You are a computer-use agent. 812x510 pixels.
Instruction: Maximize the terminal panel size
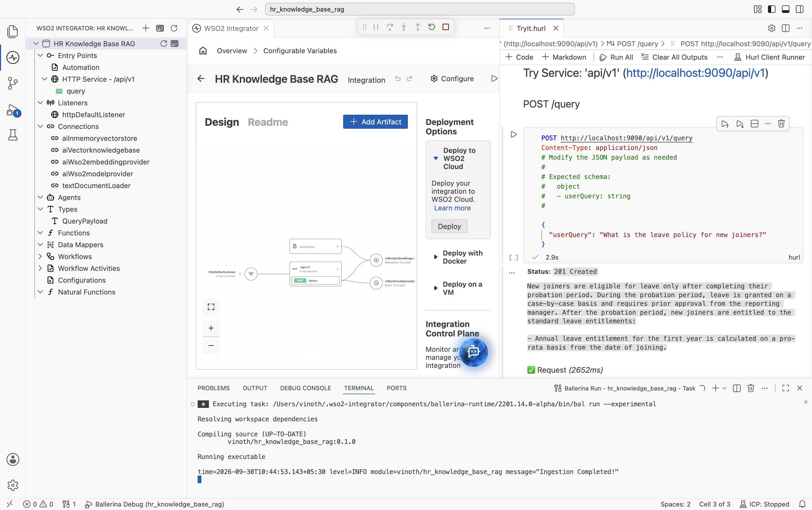point(786,388)
